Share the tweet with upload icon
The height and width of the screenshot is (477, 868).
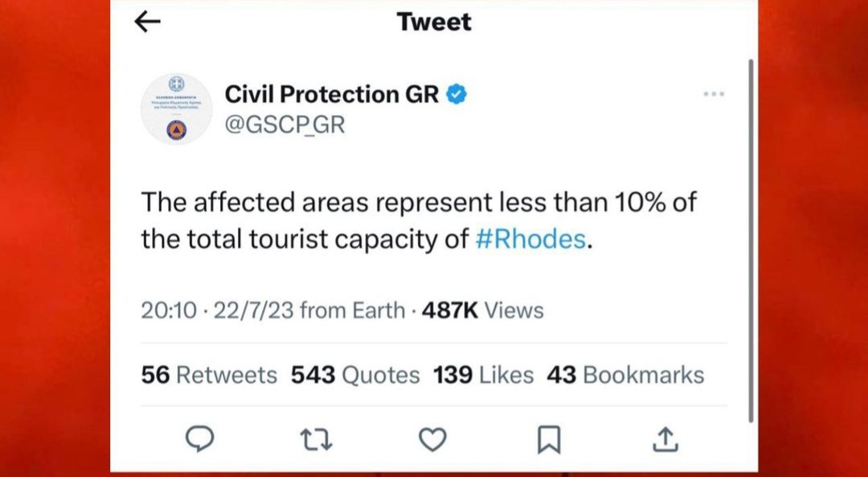point(665,440)
